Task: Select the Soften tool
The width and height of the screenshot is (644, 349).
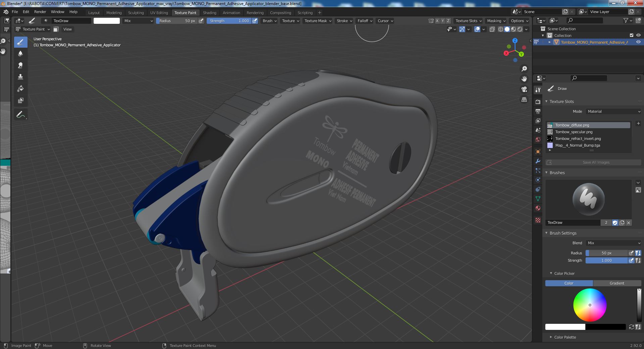Action: tap(20, 54)
